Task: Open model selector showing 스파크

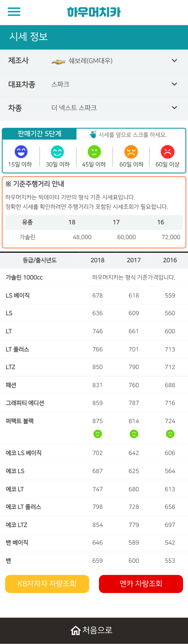Action: 94,84
